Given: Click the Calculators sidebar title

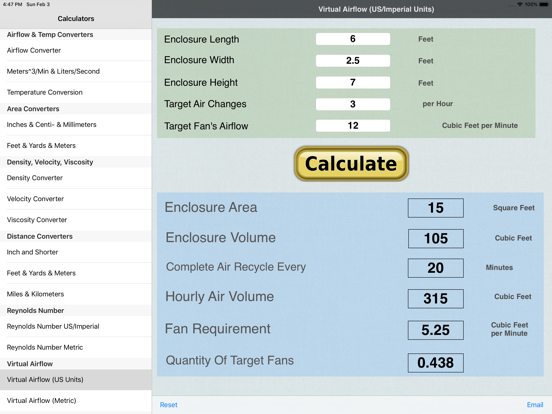Looking at the screenshot, I should pyautogui.click(x=76, y=19).
